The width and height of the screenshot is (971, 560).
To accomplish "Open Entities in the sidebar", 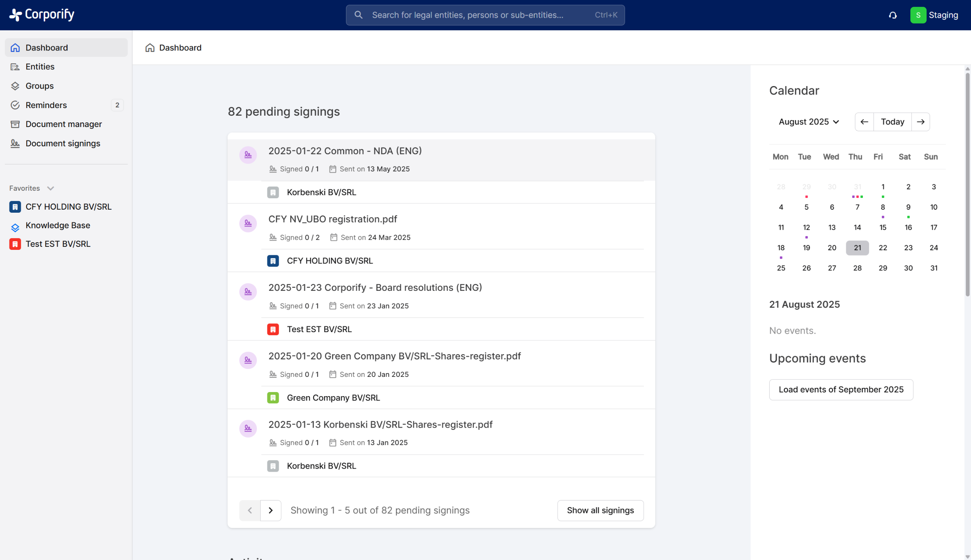I will pos(40,66).
